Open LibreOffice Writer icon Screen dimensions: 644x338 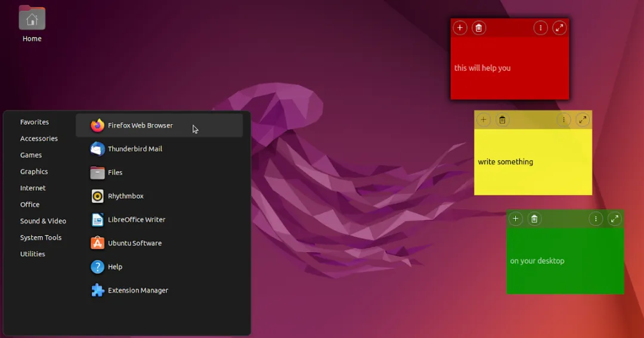tap(97, 220)
